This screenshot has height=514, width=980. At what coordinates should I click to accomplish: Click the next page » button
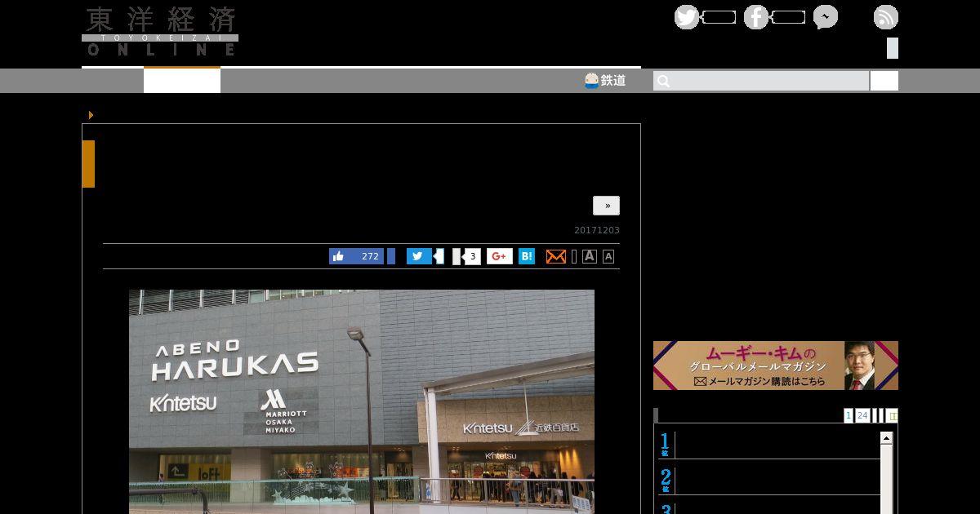(x=606, y=206)
